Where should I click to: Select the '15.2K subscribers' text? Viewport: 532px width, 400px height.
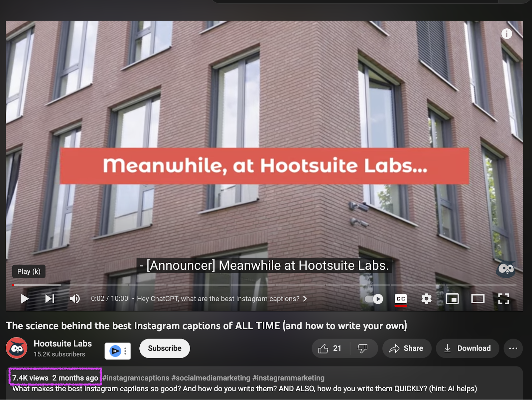point(60,354)
